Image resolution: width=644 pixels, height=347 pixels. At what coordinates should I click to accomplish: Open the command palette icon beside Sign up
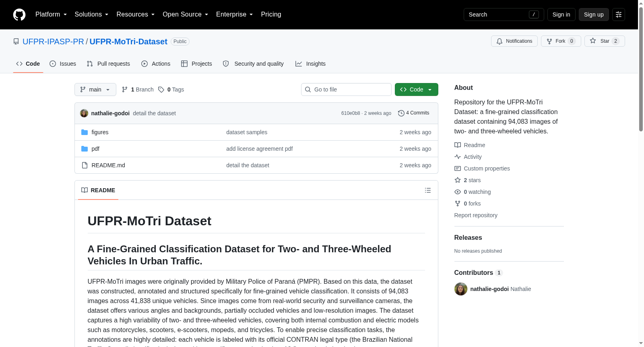[x=619, y=15]
